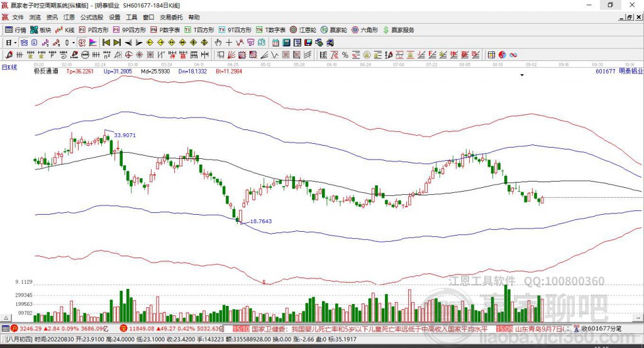
Task: Click the compass triangle drawing tool
Action: [x=118, y=55]
